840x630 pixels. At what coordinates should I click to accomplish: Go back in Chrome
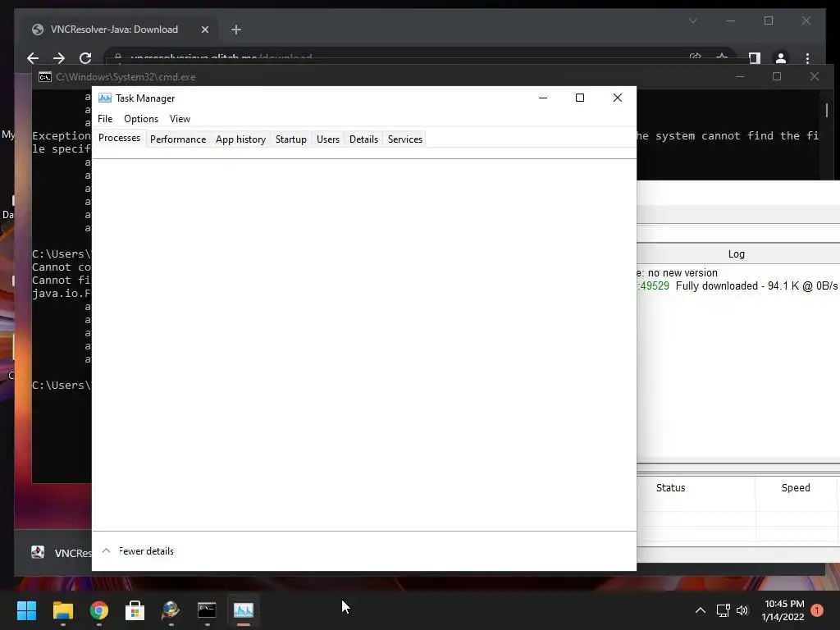coord(33,58)
